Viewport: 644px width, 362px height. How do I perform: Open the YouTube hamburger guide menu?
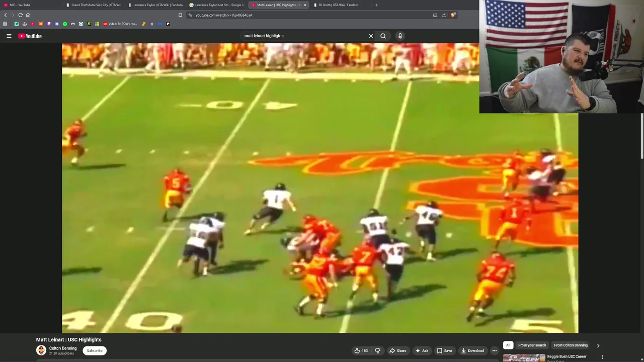(x=9, y=36)
